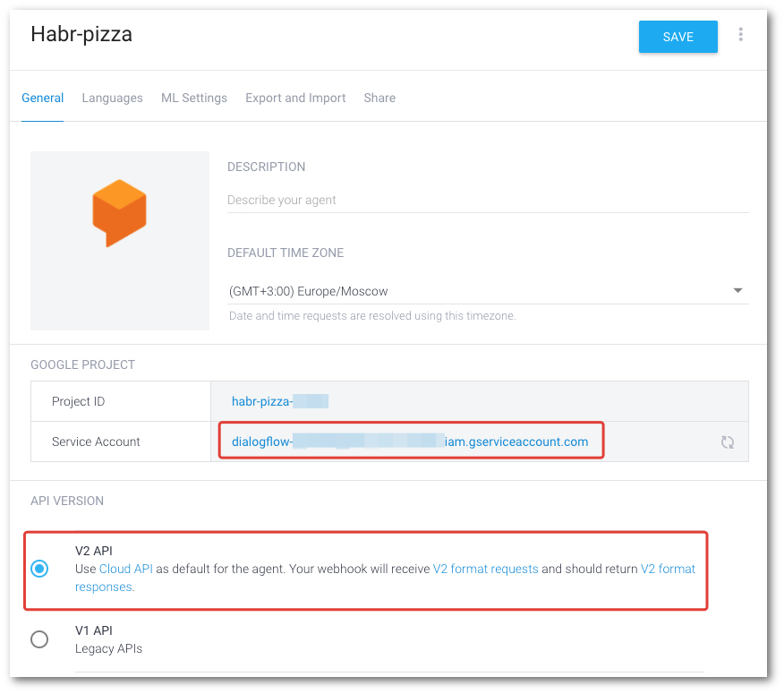Click the agent description input field
Viewport: 784px width, 694px height.
click(x=488, y=200)
